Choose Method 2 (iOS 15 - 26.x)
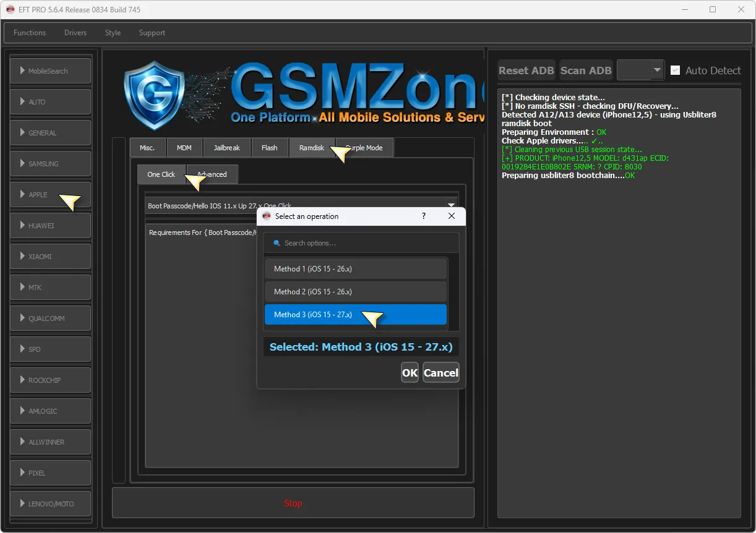 356,292
